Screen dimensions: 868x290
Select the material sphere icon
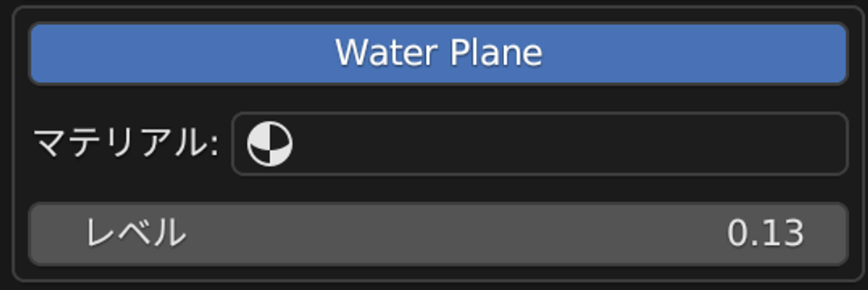coord(269,143)
